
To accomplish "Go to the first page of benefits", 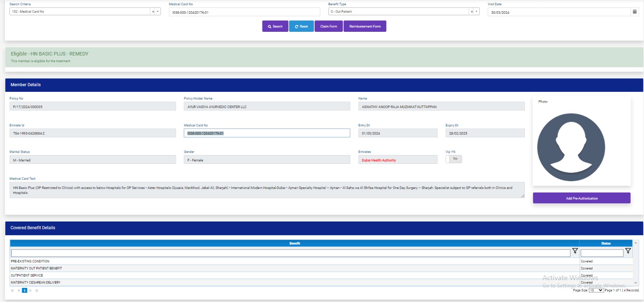I will pos(12,290).
